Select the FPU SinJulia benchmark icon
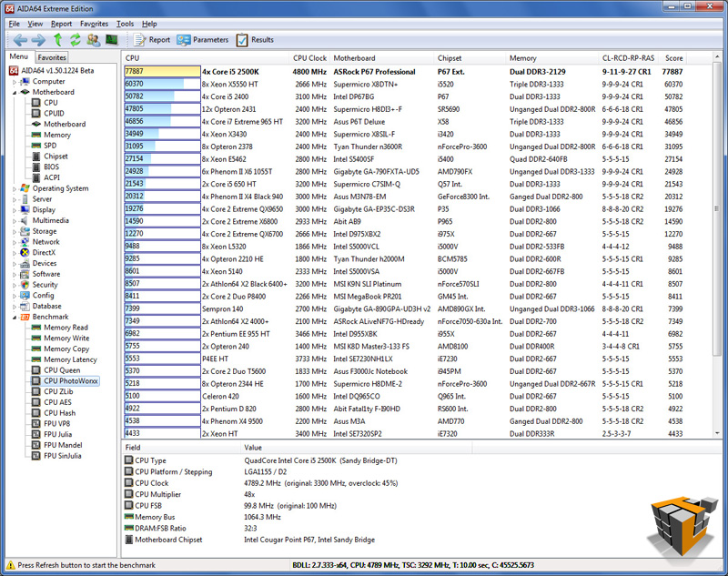Viewport: 728px width, 576px height. pos(36,456)
